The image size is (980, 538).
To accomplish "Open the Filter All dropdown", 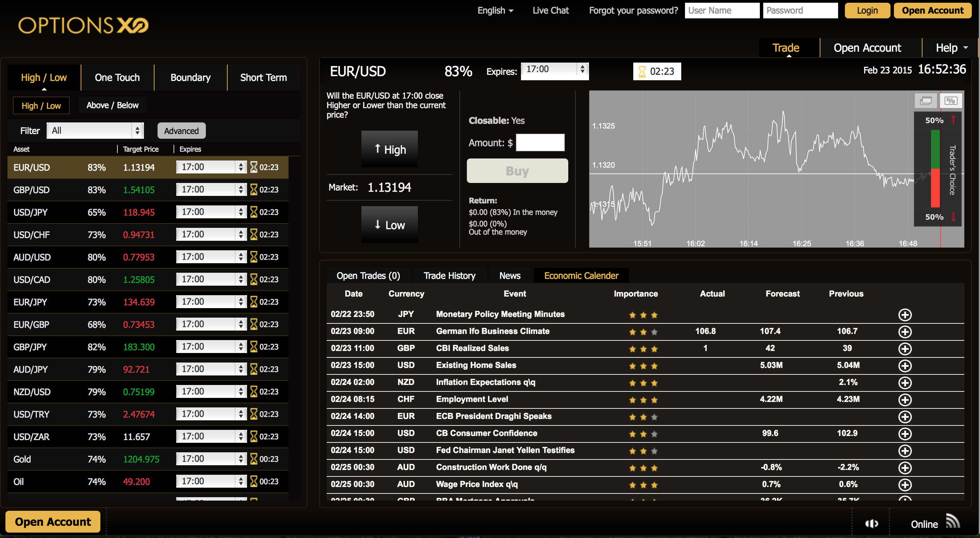I will pyautogui.click(x=95, y=131).
